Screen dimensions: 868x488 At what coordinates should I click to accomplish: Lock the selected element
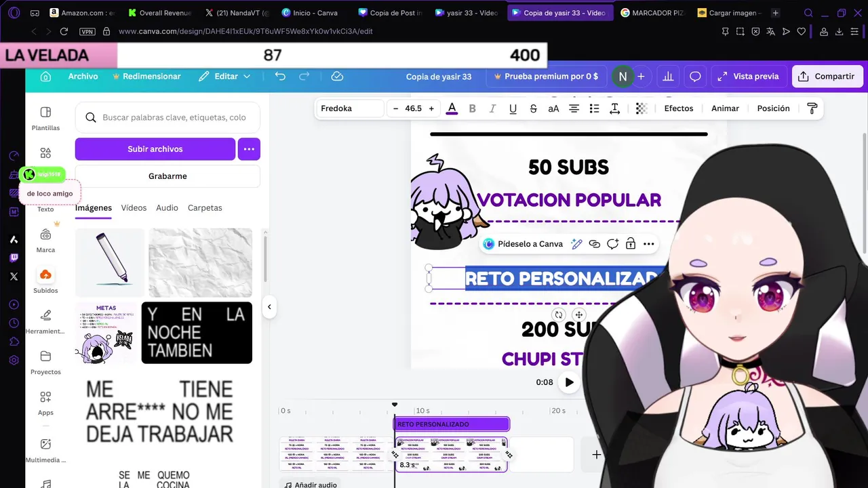(631, 244)
